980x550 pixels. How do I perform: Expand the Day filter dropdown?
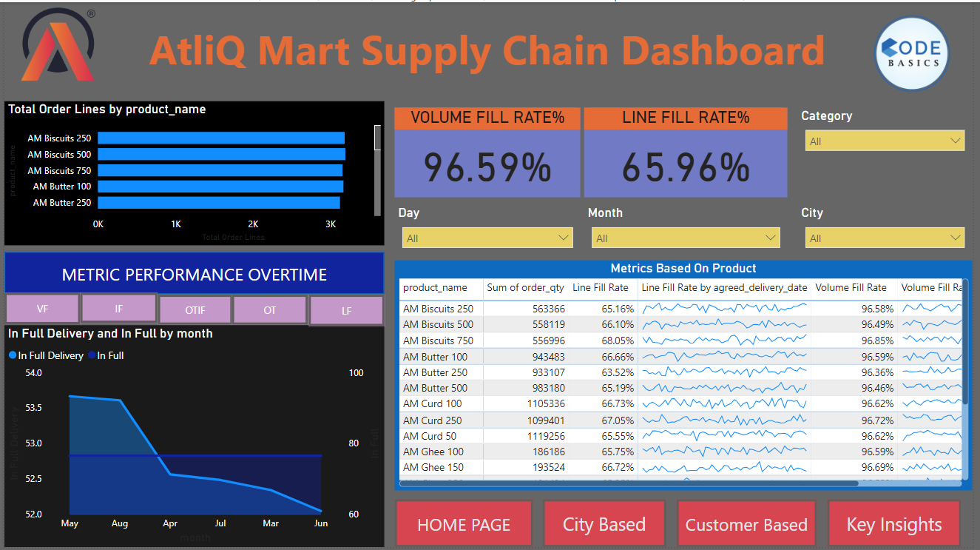(x=487, y=238)
